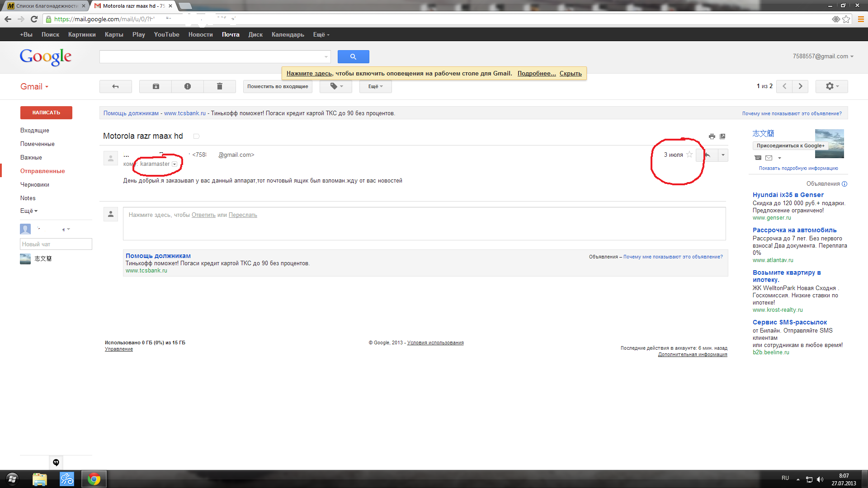Go to the newer message arrow
Image resolution: width=868 pixels, height=488 pixels.
point(784,86)
